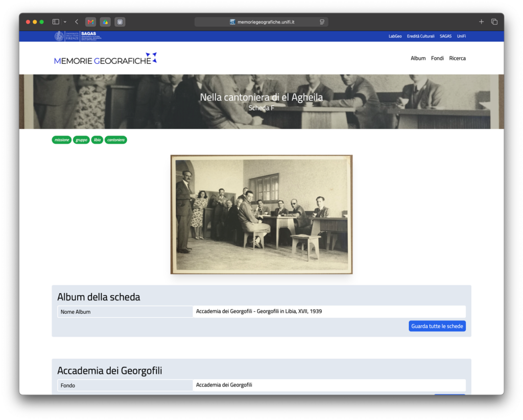The height and width of the screenshot is (420, 523).
Task: Open the el Agheila group photograph
Action: click(x=261, y=215)
